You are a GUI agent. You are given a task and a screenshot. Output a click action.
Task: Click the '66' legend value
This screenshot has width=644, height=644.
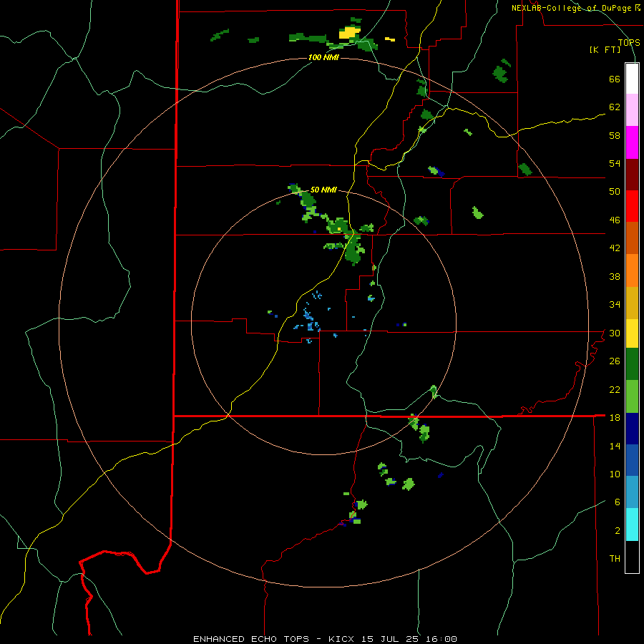click(615, 79)
